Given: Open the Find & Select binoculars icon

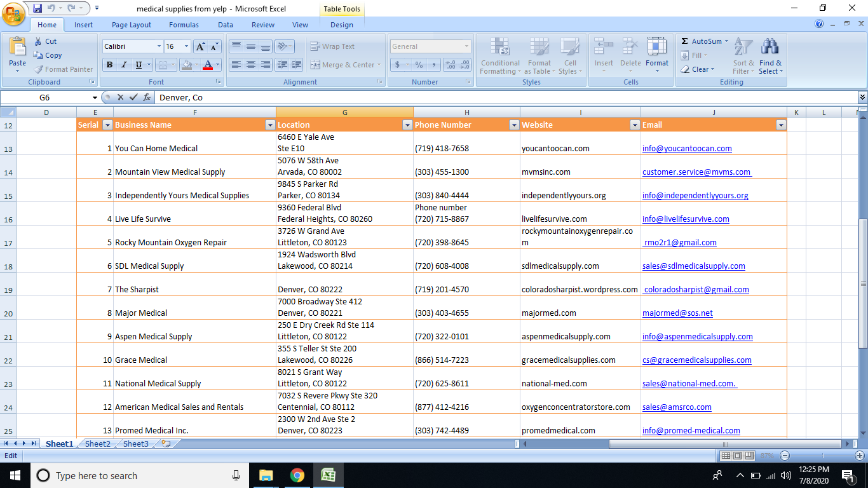Looking at the screenshot, I should pyautogui.click(x=770, y=47).
